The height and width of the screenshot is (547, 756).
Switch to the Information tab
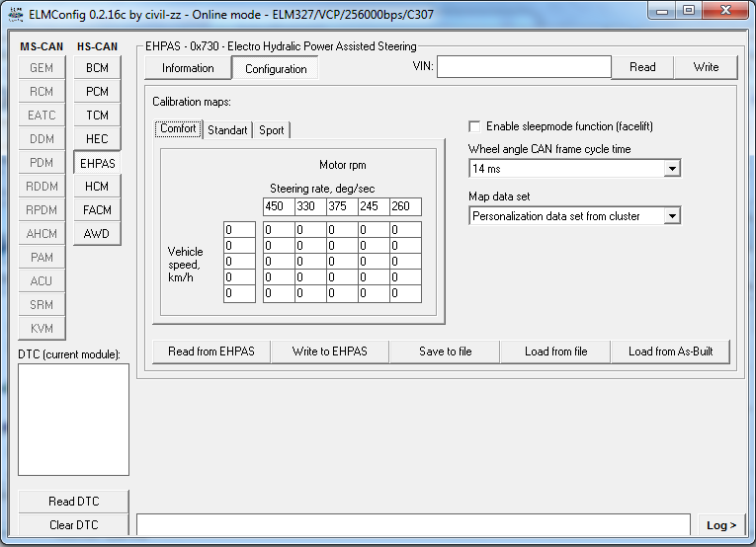[x=188, y=68]
